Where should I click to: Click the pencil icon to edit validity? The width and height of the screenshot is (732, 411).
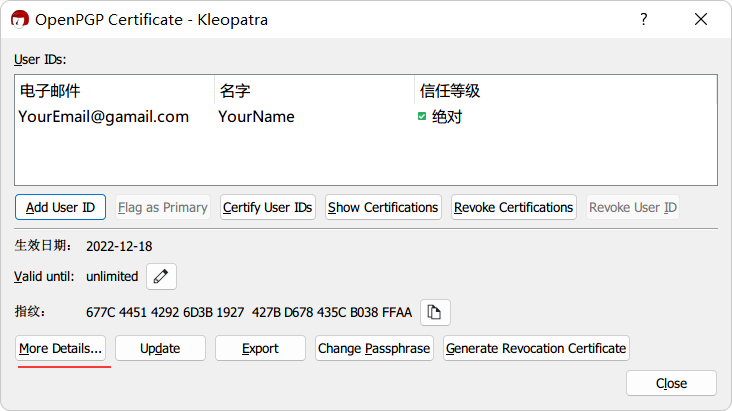click(161, 276)
